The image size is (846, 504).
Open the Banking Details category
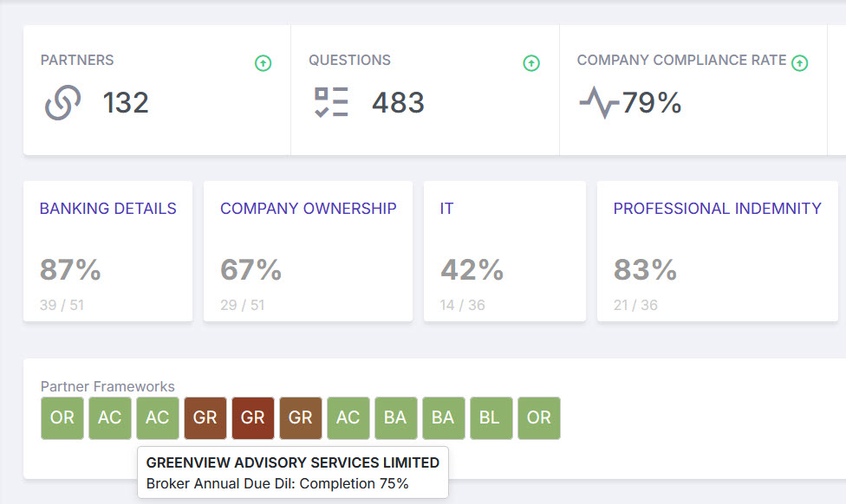107,209
